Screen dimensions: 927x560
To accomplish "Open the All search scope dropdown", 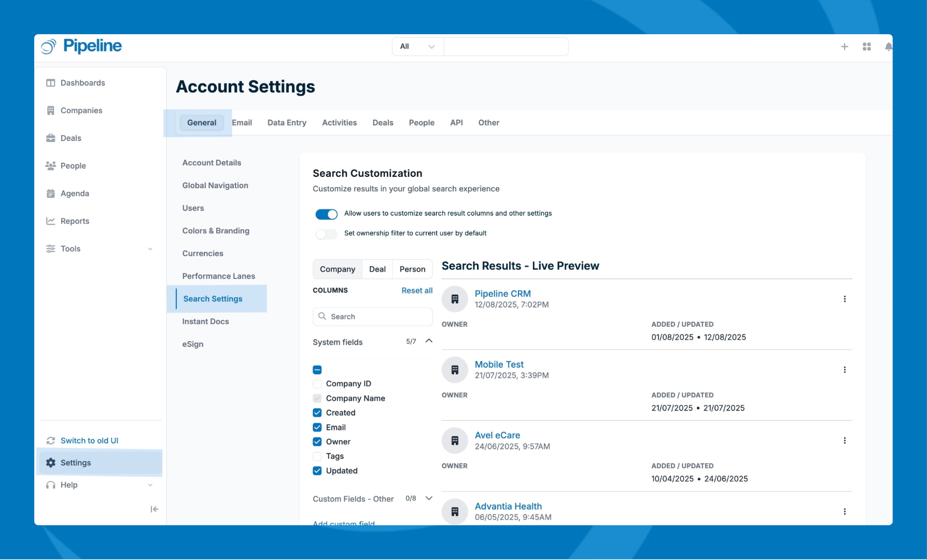I will click(x=418, y=47).
